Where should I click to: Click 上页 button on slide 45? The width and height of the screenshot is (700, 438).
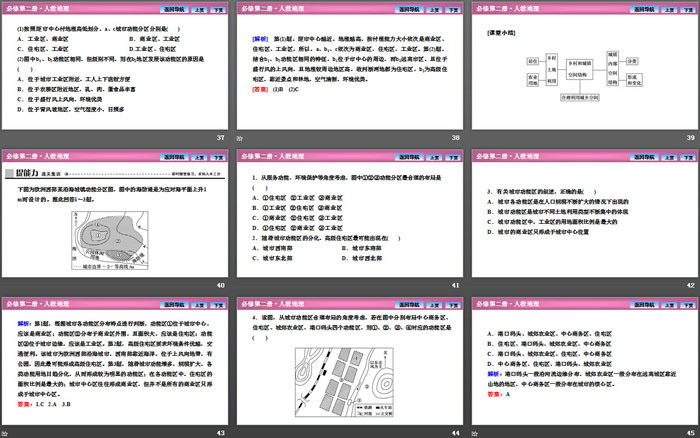[x=670, y=305]
